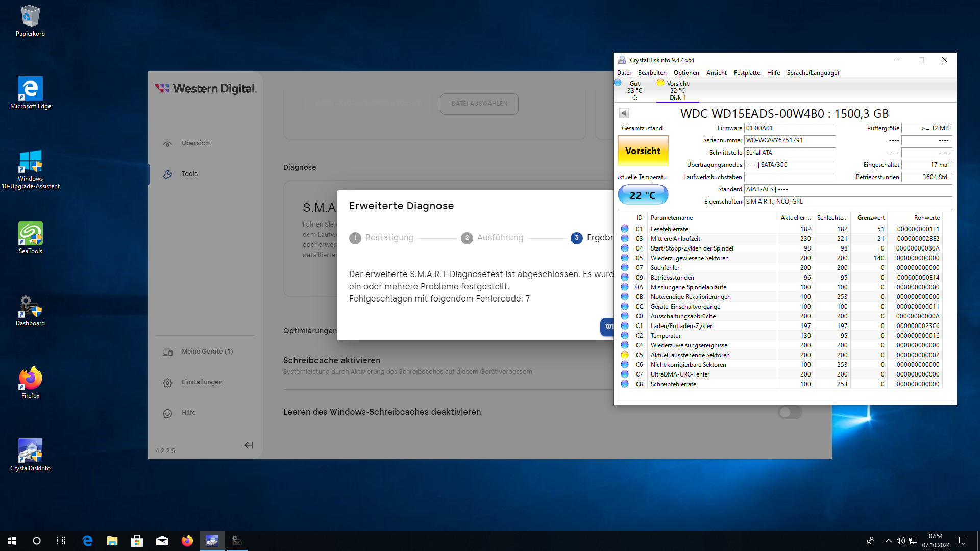Select the Gut C: drive tab
The image size is (980, 551).
click(634, 90)
